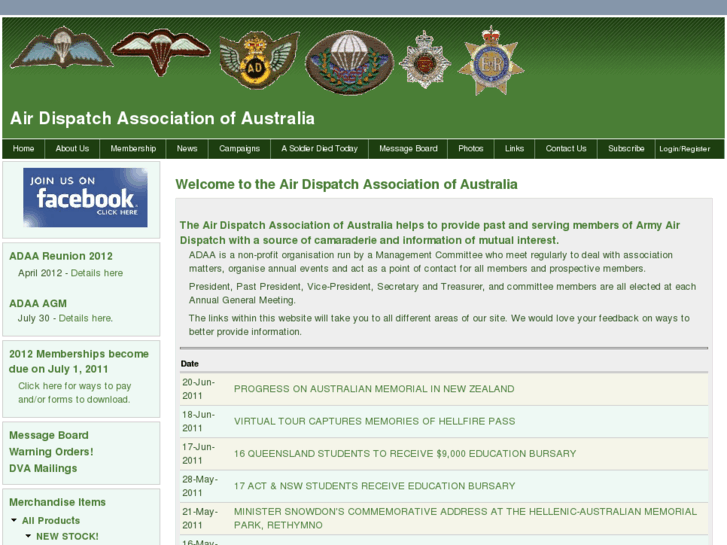Open the Warning Orders! link

tap(51, 452)
